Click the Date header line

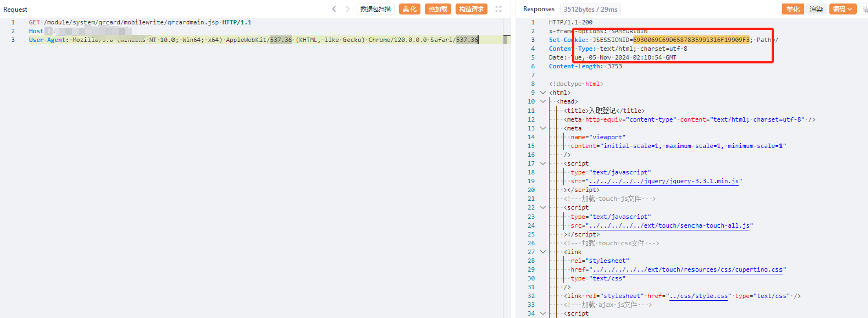click(613, 57)
